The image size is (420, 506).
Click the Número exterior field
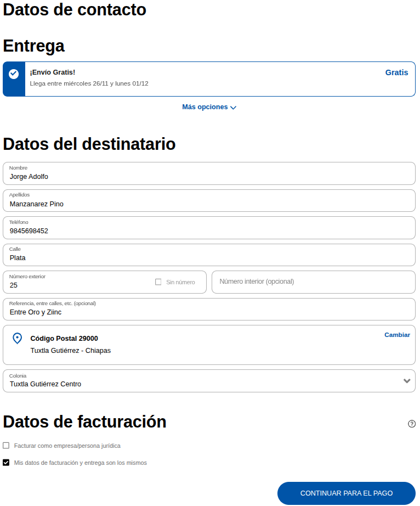pyautogui.click(x=77, y=283)
